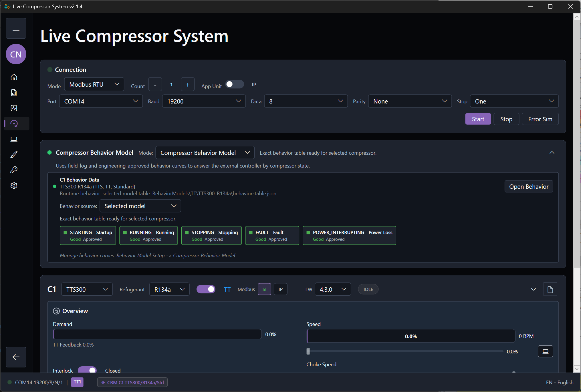Click the Error Sim button

[x=540, y=119]
